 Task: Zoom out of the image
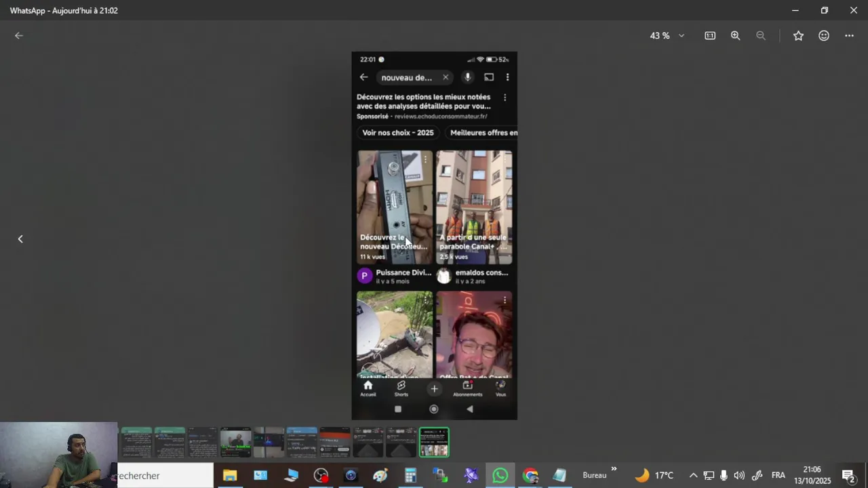click(761, 35)
